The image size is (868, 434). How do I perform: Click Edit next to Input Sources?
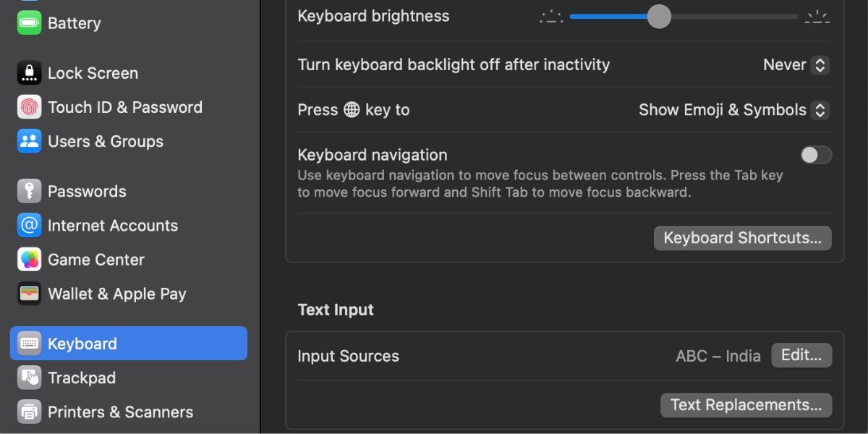[x=801, y=355]
